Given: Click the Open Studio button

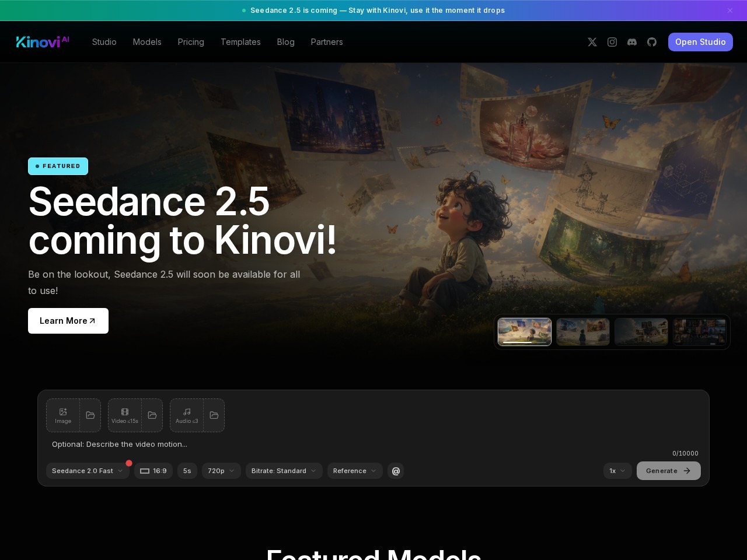Looking at the screenshot, I should (700, 42).
